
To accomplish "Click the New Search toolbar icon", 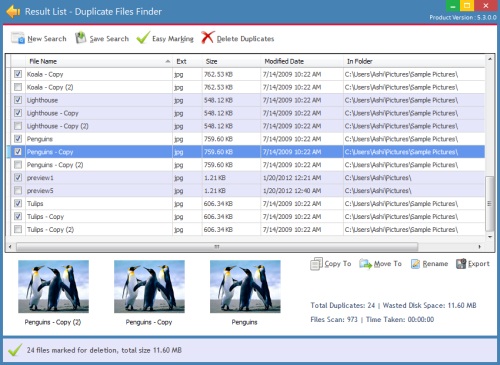I will tap(18, 38).
